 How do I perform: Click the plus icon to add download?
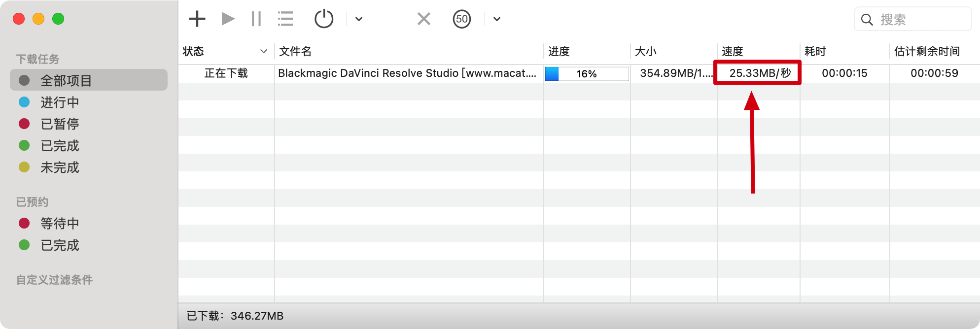[x=197, y=19]
